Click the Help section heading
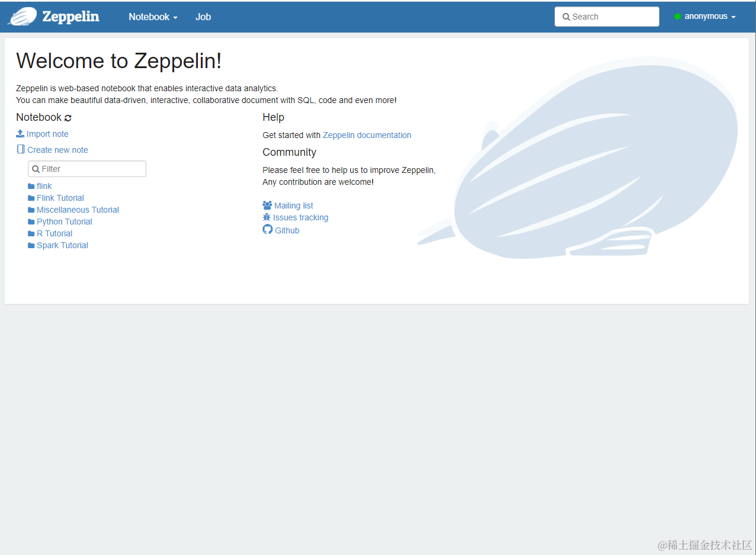Image resolution: width=756 pixels, height=555 pixels. click(274, 117)
